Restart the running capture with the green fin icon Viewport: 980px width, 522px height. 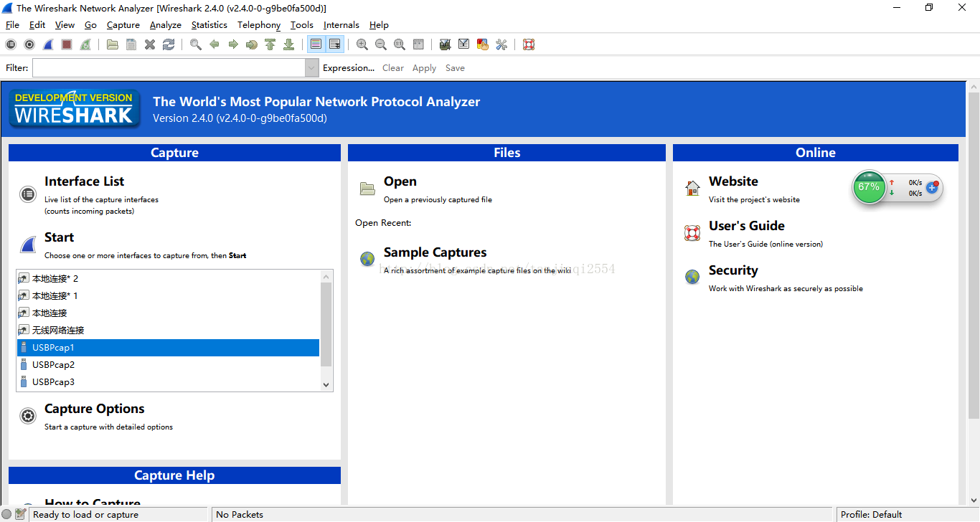85,44
